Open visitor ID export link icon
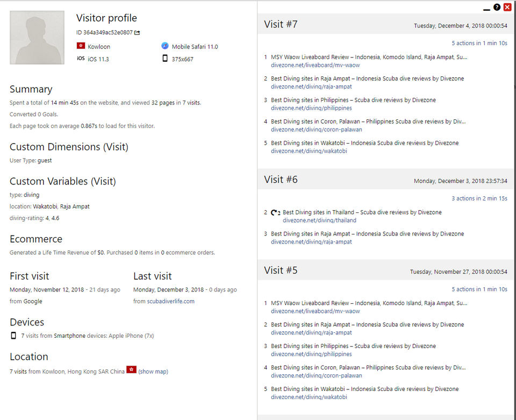Viewport: 516px width, 420px height. (137, 33)
